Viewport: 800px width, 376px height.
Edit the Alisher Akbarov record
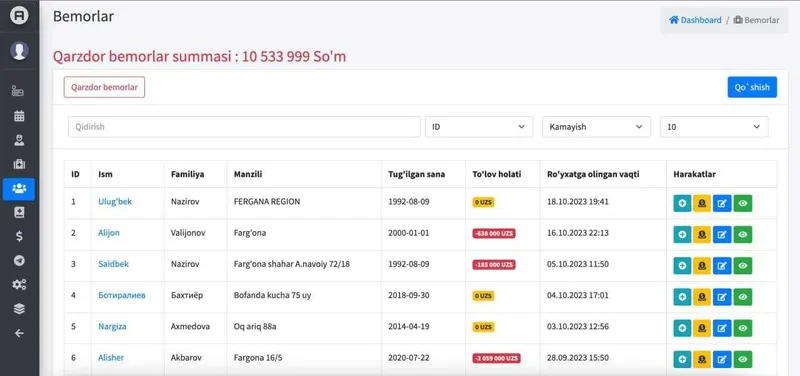[x=722, y=359]
